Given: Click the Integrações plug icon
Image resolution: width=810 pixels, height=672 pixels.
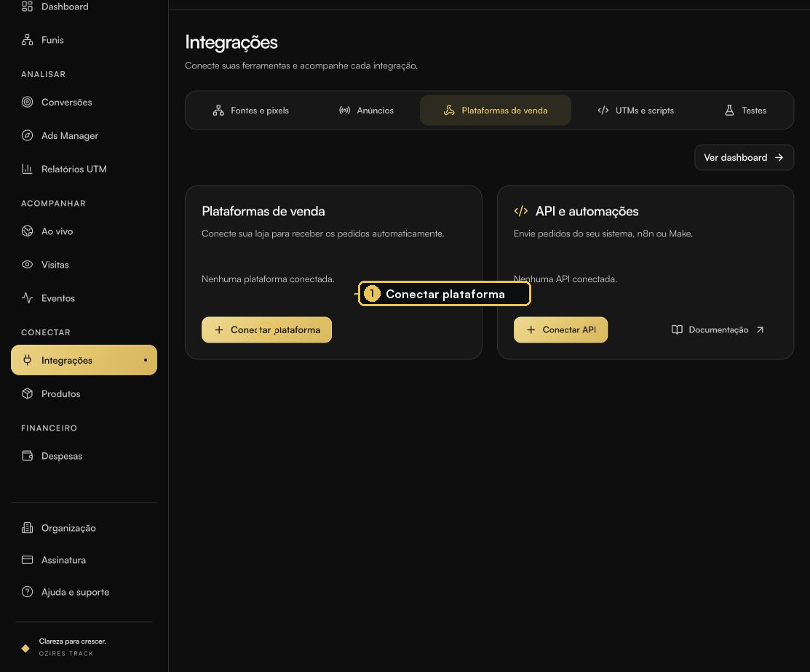Looking at the screenshot, I should [x=28, y=360].
